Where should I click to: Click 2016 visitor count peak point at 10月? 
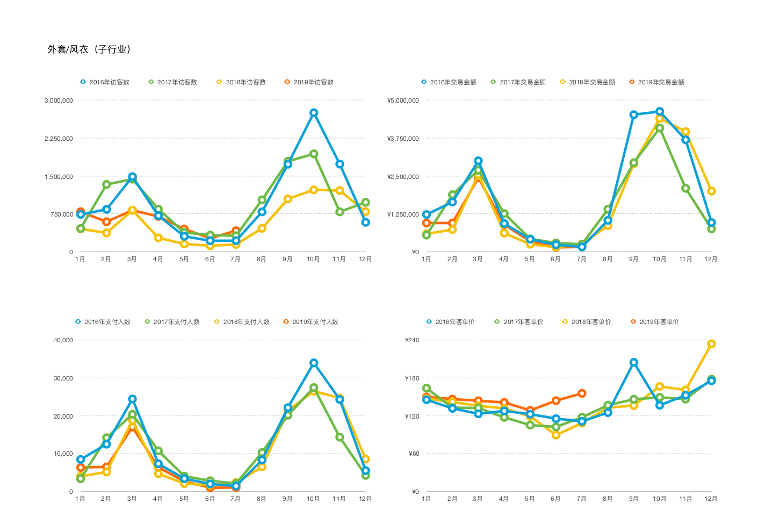pos(314,113)
